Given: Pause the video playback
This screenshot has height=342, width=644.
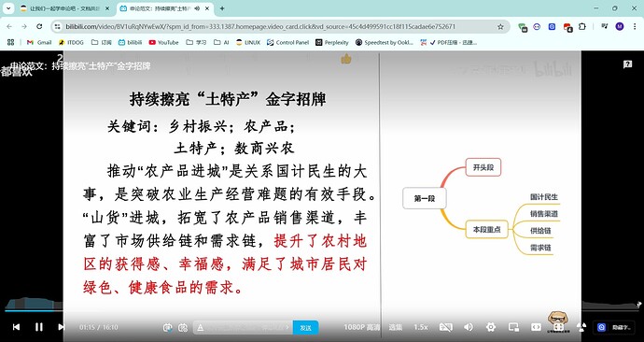Looking at the screenshot, I should 38,327.
